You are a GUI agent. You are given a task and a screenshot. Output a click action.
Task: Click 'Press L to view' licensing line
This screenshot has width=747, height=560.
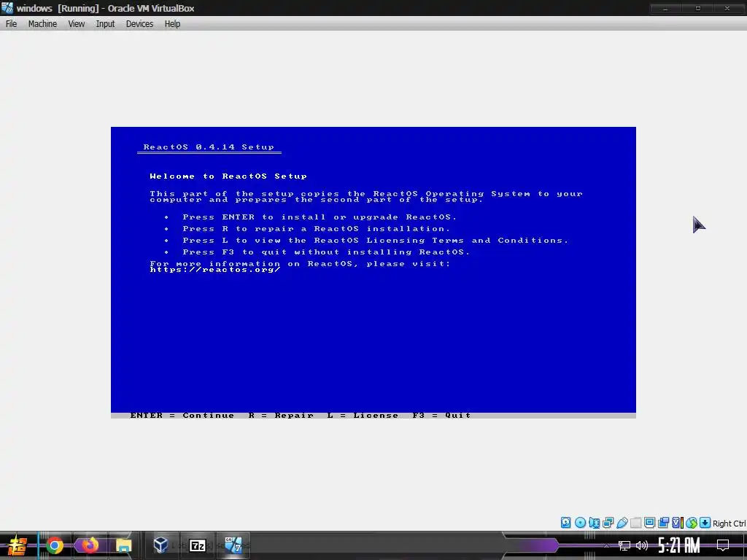click(x=376, y=241)
